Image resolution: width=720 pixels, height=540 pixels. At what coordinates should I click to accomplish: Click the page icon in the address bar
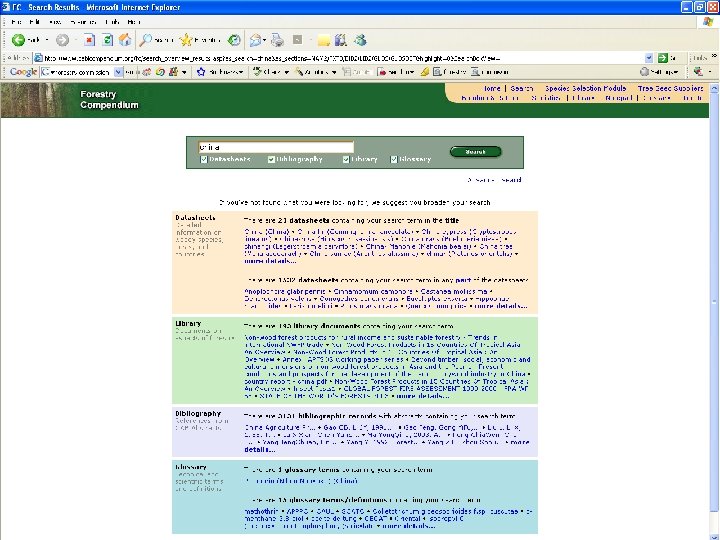[39, 58]
